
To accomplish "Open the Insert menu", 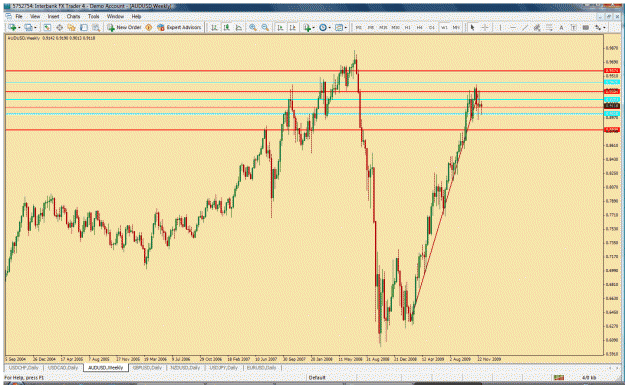I will click(53, 16).
